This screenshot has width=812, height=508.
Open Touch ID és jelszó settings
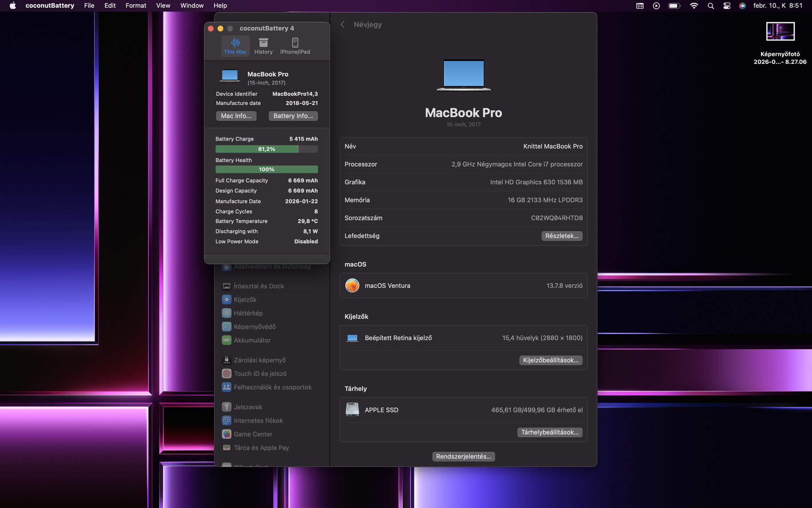click(x=254, y=374)
